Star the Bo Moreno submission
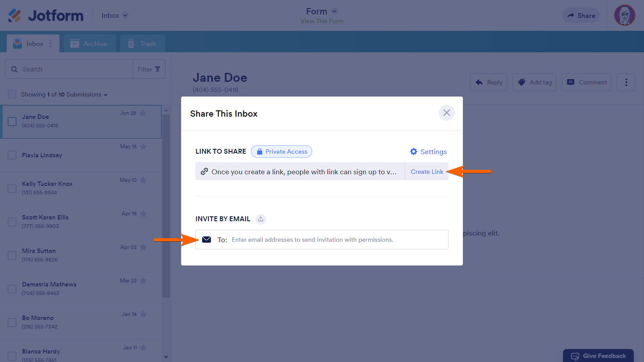 pos(143,314)
